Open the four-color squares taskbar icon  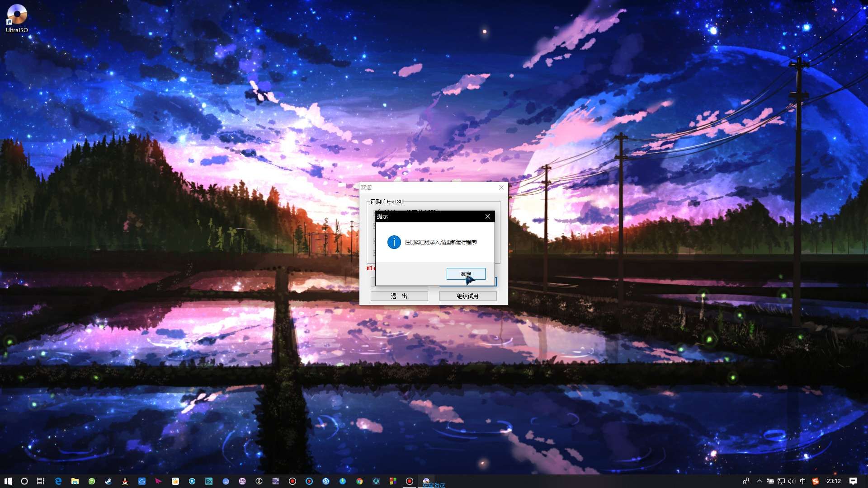tap(393, 481)
